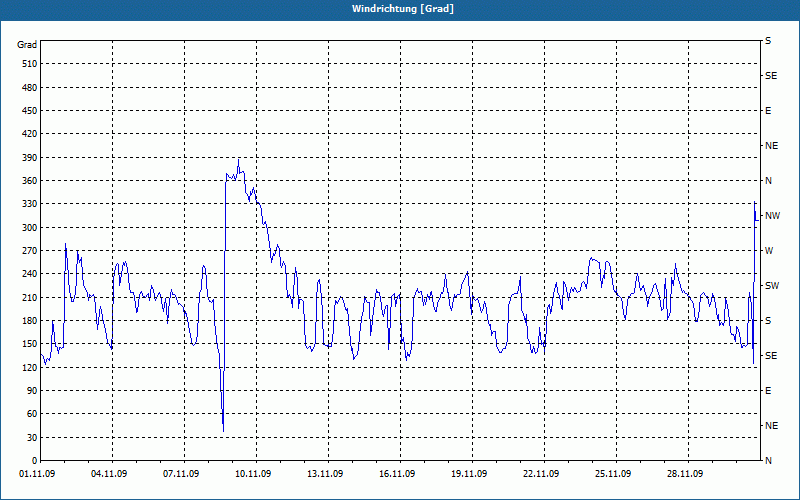Pick the date label '10.11.09'
Image resolution: width=800 pixels, height=500 pixels.
pos(253,474)
